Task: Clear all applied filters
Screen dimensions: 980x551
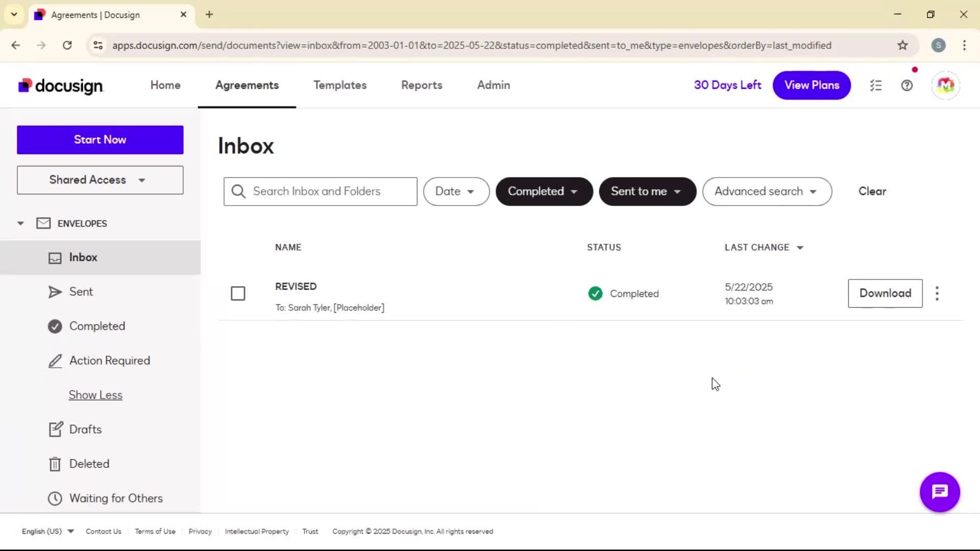Action: 872,191
